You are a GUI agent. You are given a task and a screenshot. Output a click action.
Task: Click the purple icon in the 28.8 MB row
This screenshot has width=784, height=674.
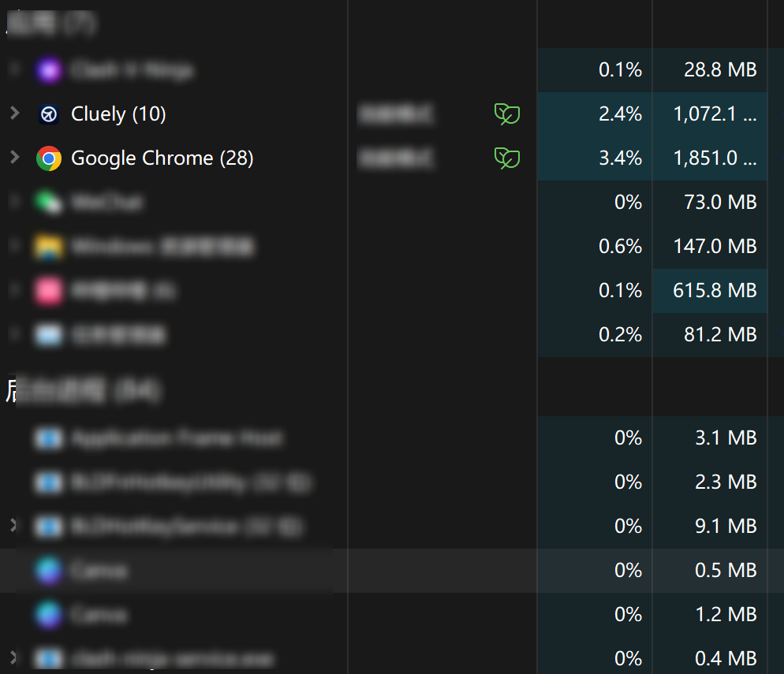pyautogui.click(x=49, y=70)
